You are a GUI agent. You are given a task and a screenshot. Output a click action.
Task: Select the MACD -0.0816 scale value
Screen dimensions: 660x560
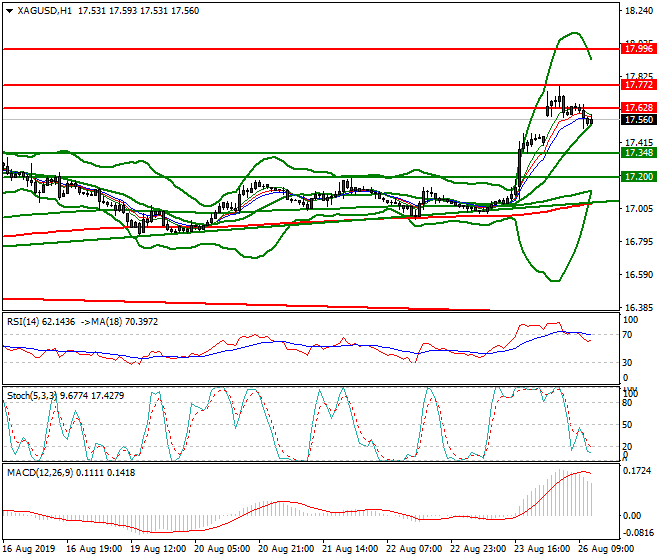pyautogui.click(x=639, y=533)
